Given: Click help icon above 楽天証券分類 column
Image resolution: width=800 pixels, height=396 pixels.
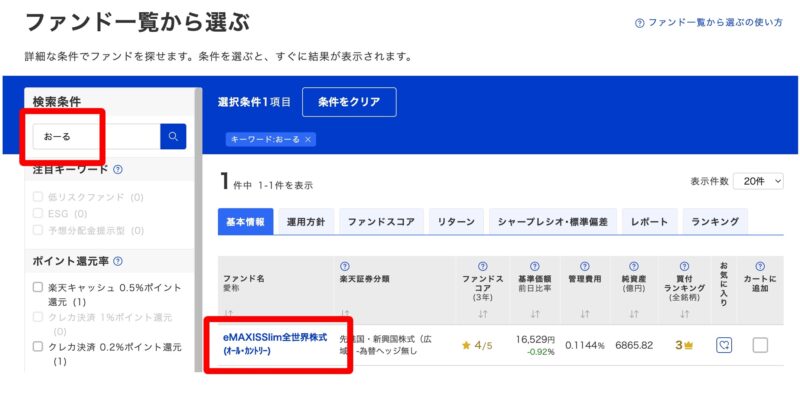Looking at the screenshot, I should tap(344, 266).
